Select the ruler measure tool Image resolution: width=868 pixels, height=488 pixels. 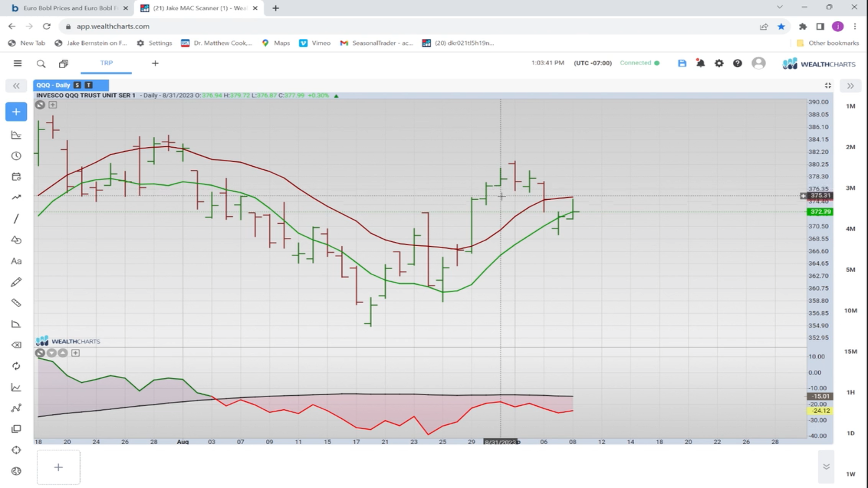pyautogui.click(x=16, y=303)
